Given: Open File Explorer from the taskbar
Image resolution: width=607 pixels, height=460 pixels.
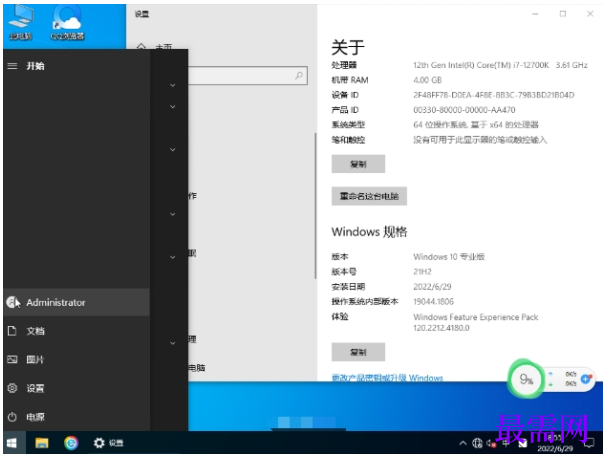Looking at the screenshot, I should (42, 443).
